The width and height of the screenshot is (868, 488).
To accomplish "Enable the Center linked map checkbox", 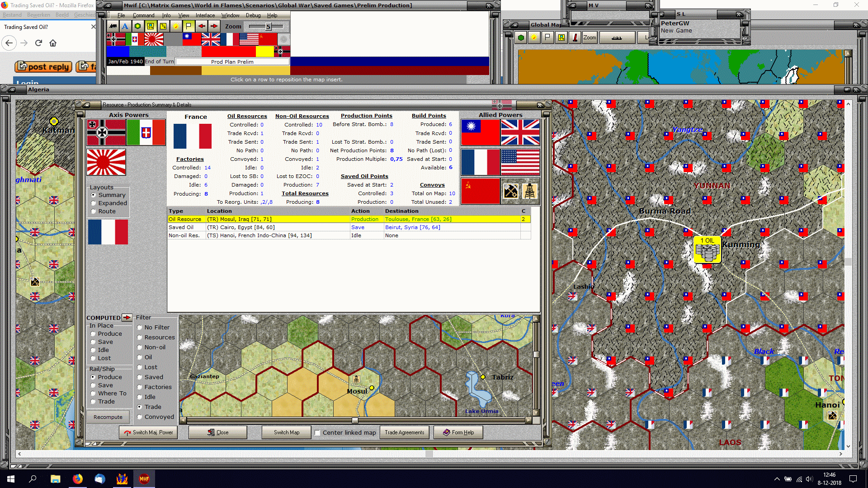I will click(317, 432).
